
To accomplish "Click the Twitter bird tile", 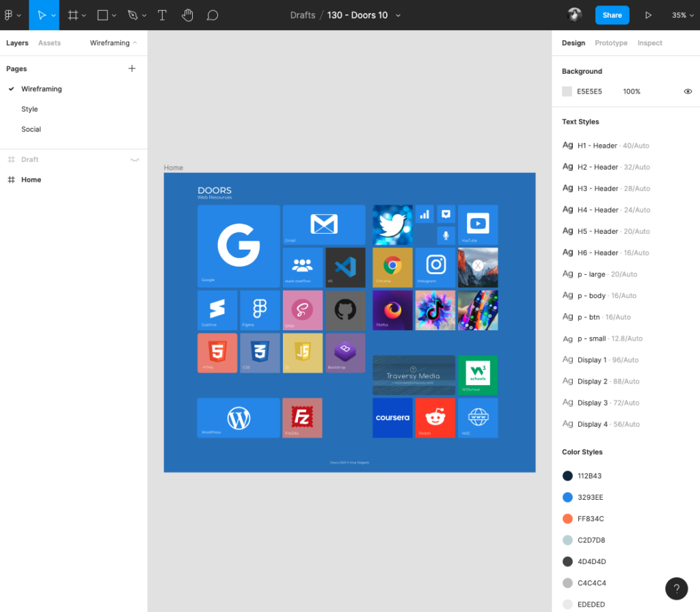I will (x=392, y=225).
